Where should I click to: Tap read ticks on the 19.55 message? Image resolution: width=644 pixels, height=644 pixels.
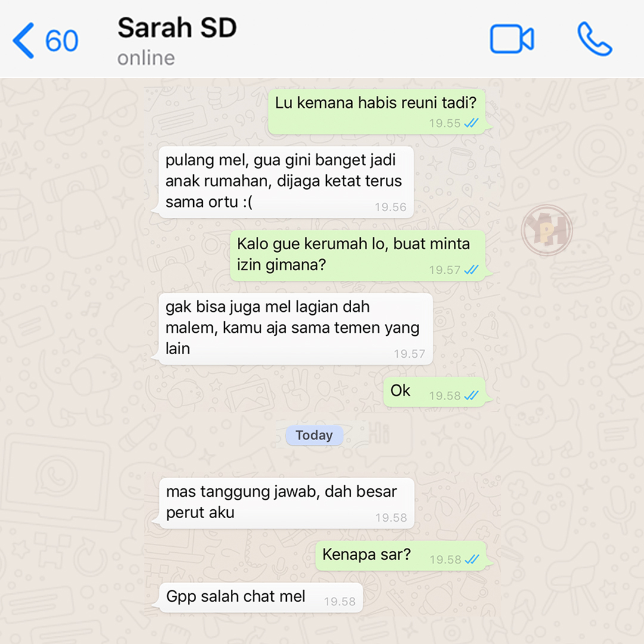click(471, 123)
